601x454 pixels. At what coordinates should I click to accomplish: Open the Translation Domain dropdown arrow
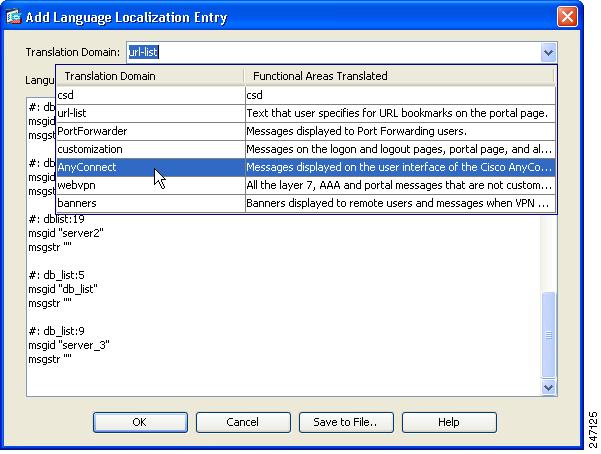[548, 52]
